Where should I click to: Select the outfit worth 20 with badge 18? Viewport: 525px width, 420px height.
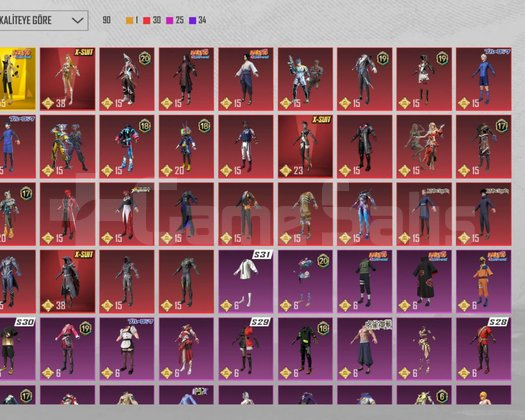point(186,146)
